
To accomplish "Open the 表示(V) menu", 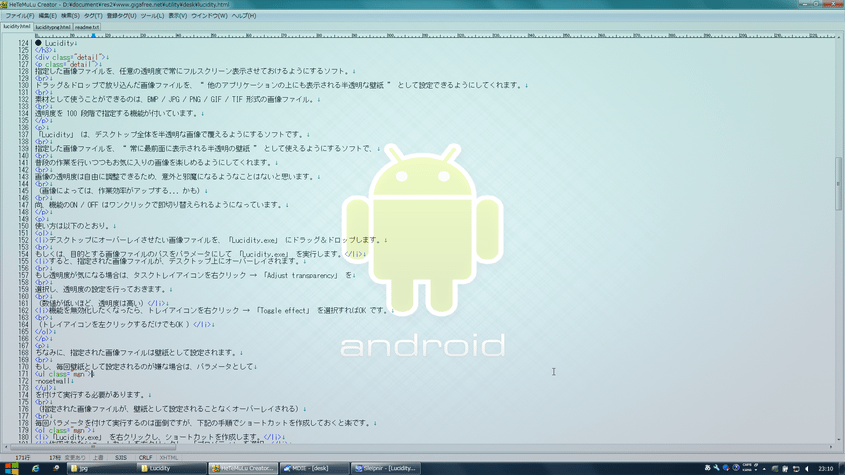I will pos(177,16).
